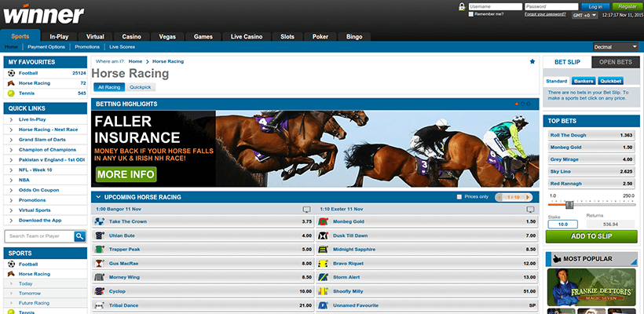Expand Future Racing under Horse Racing
644x314 pixels.
[11, 303]
